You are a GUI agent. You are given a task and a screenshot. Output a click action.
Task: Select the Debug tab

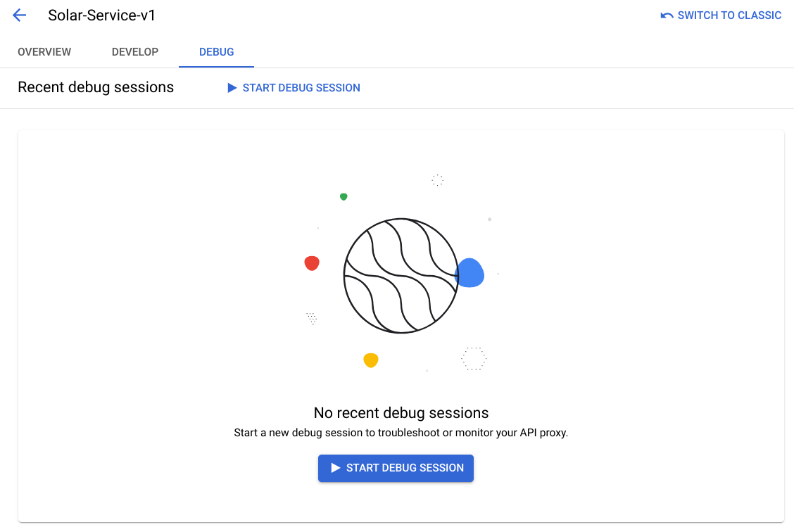click(217, 52)
